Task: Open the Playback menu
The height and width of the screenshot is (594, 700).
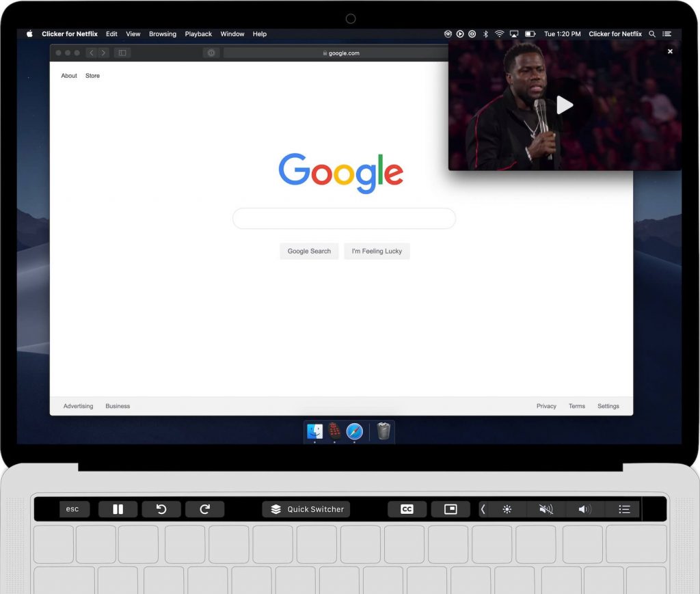Action: (x=198, y=33)
